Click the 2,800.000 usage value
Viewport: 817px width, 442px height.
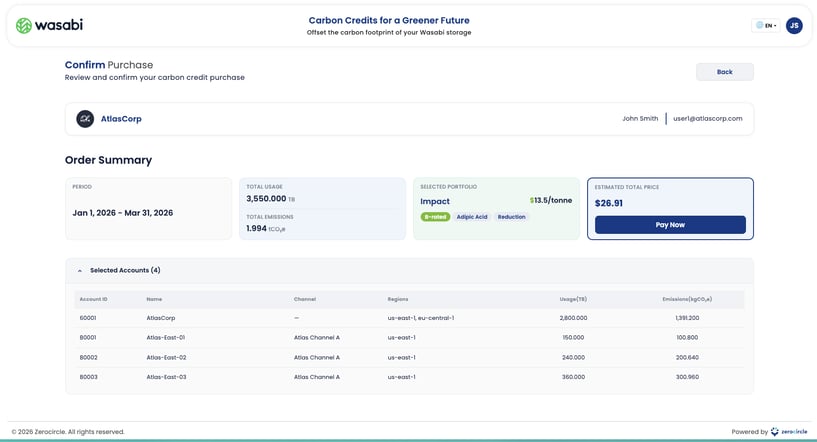(573, 318)
